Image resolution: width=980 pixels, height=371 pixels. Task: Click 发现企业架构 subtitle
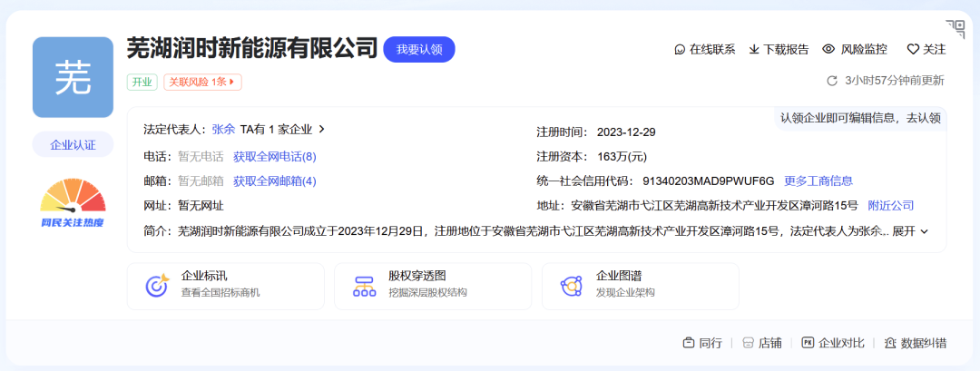pyautogui.click(x=625, y=292)
